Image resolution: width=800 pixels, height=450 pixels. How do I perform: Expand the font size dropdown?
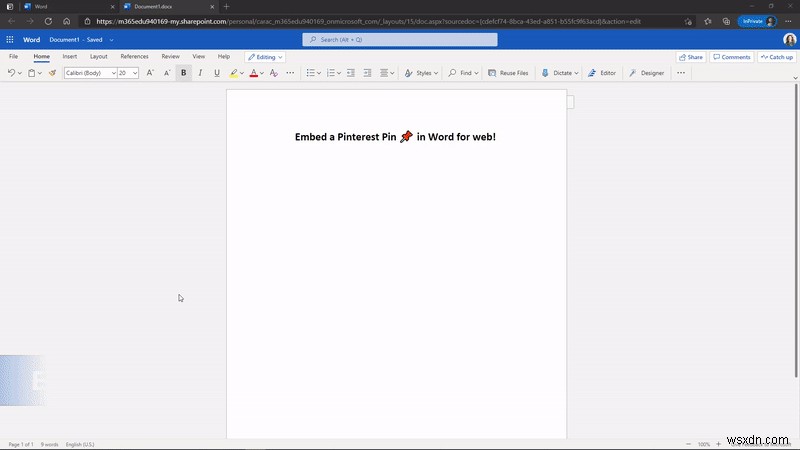coord(135,73)
